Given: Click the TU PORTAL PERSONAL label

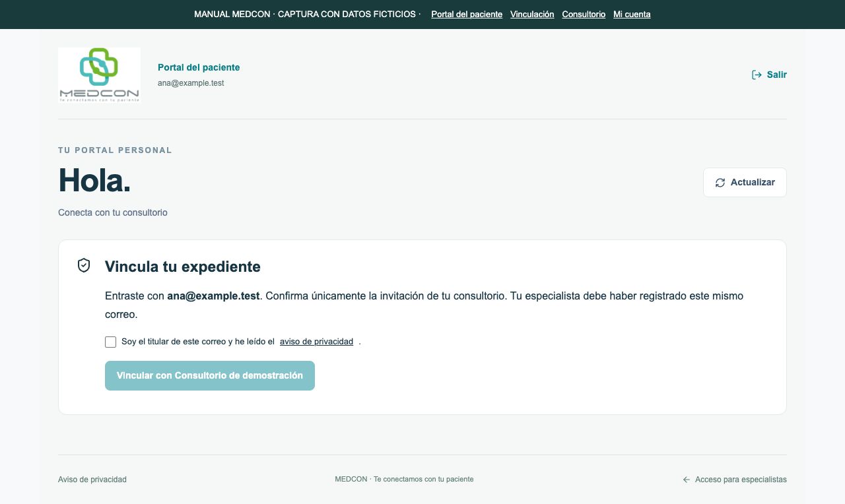Looking at the screenshot, I should click(x=115, y=150).
